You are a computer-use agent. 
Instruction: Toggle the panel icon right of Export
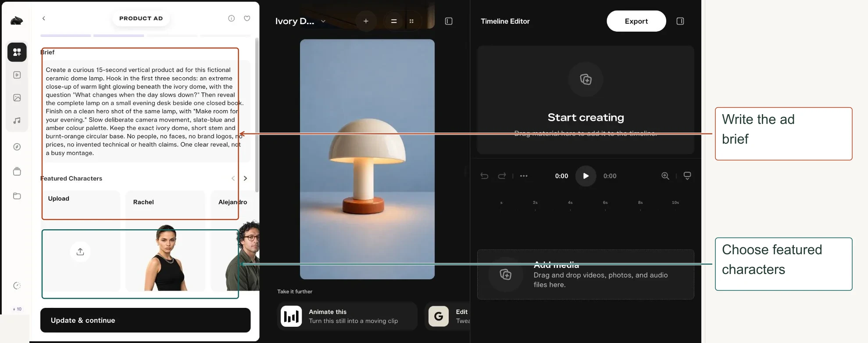click(680, 21)
